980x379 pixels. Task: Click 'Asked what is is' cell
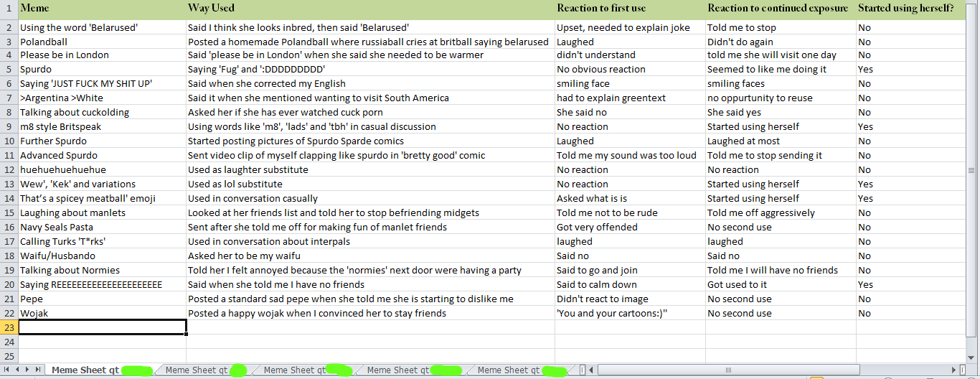(x=630, y=198)
